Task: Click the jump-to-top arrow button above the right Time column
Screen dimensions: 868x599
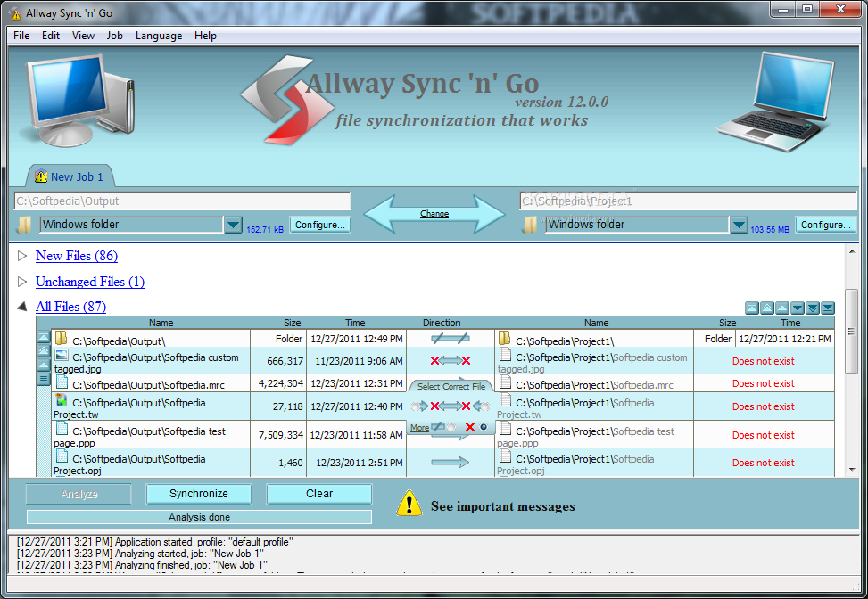Action: [x=751, y=308]
